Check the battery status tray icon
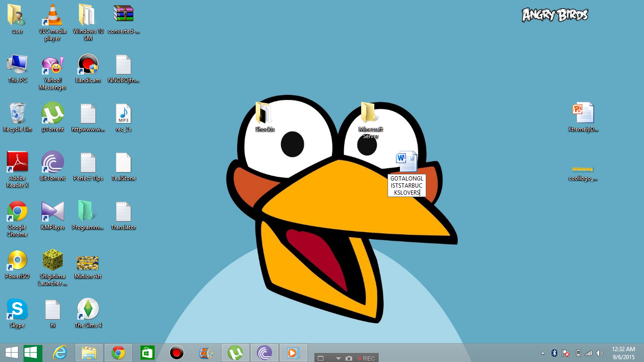The height and width of the screenshot is (362, 644). pos(578,353)
